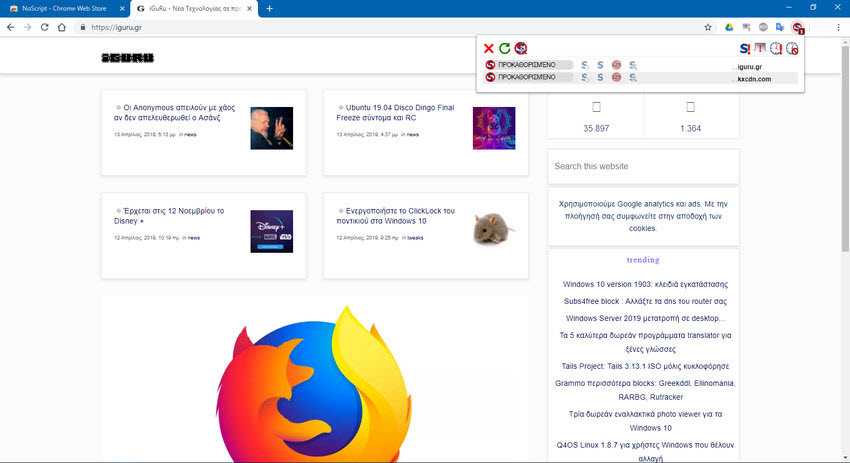This screenshot has width=850, height=463.
Task: Click the Ubuntu Disco Dingo thumbnail
Action: coord(494,128)
